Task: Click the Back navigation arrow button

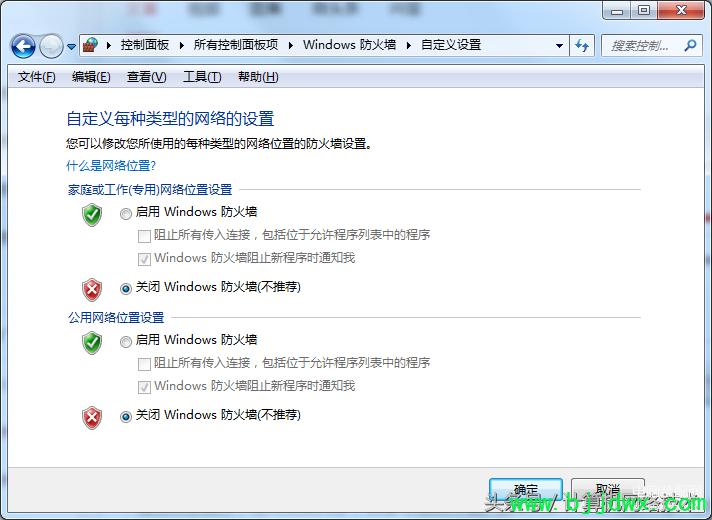Action: tap(23, 46)
